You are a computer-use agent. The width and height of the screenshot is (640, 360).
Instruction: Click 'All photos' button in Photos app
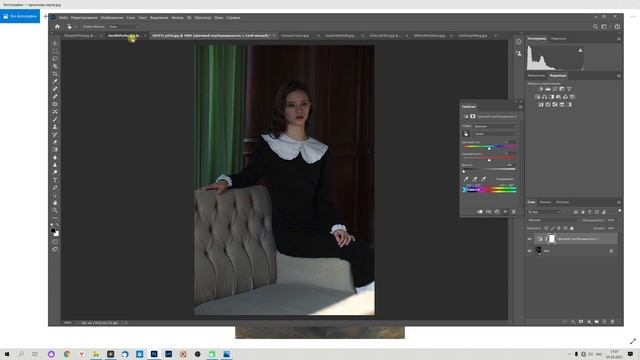[20, 16]
